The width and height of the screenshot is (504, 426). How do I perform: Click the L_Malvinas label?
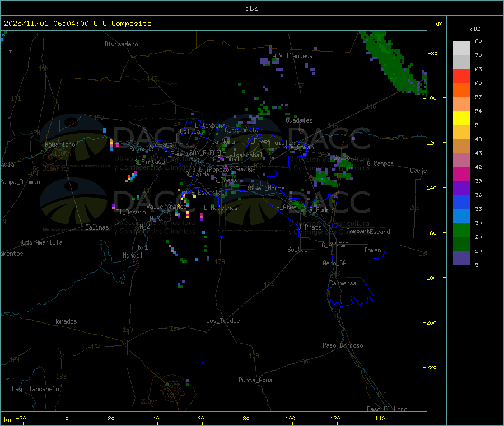click(x=221, y=208)
